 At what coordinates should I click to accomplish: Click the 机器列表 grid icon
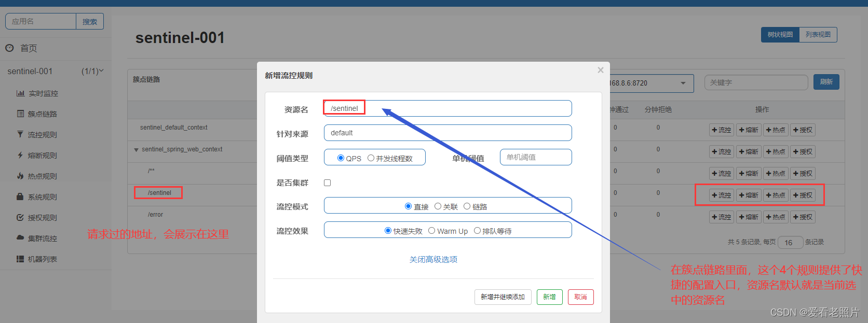click(20, 259)
